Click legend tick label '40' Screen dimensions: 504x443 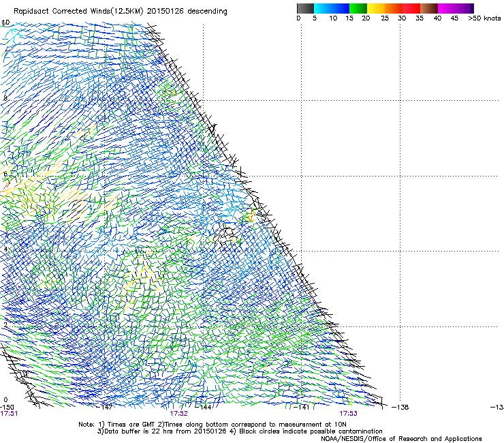point(437,18)
